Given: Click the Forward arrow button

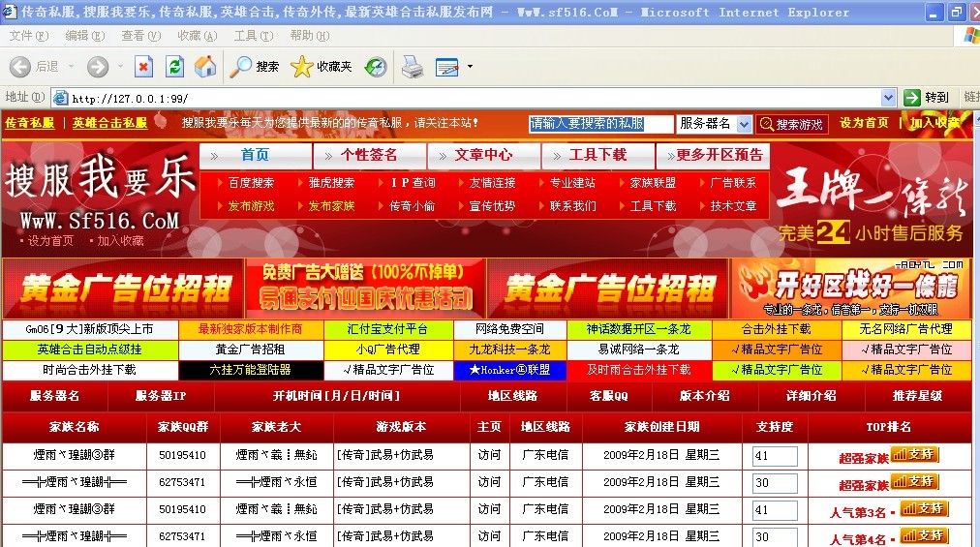Looking at the screenshot, I should (x=97, y=67).
